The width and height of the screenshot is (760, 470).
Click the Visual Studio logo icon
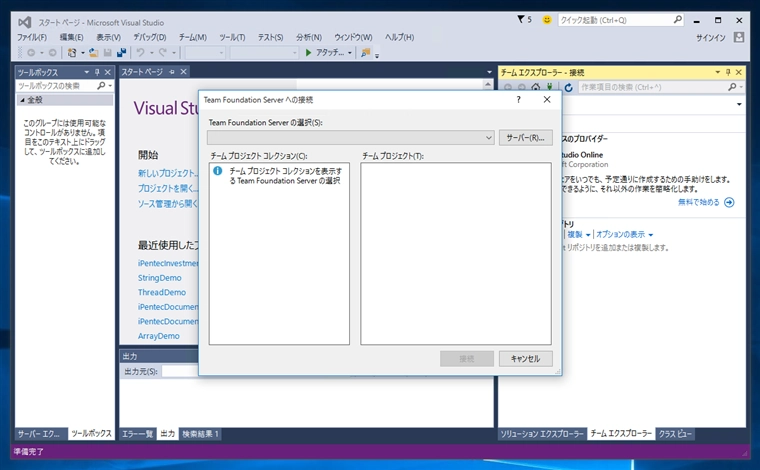point(25,22)
